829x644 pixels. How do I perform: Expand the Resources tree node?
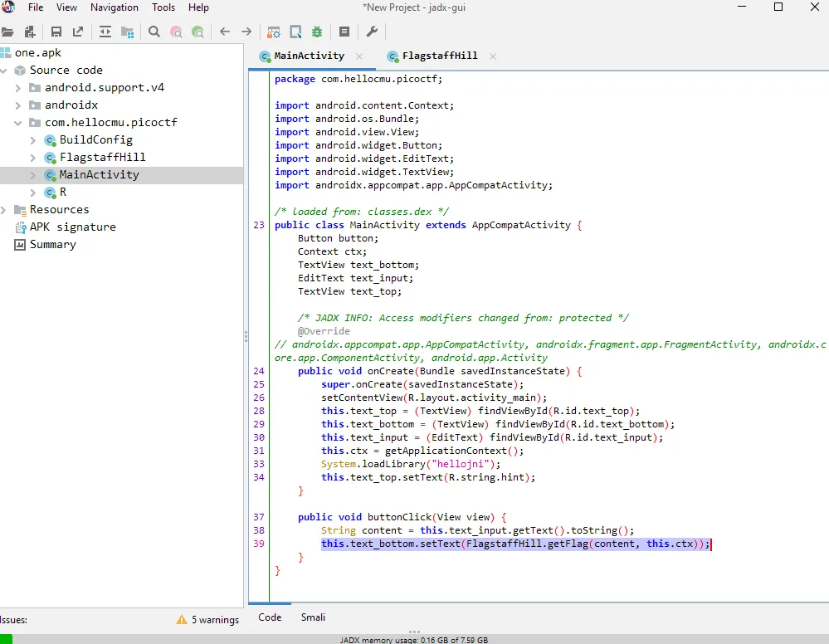[x=4, y=210]
